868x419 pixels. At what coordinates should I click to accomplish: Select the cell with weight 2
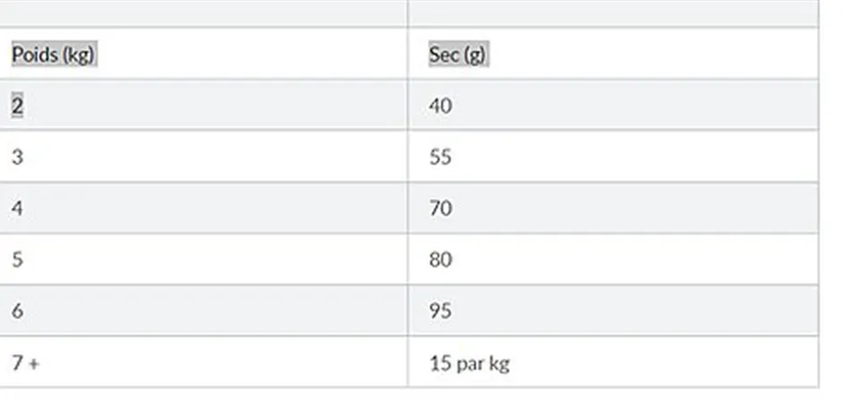(18, 106)
